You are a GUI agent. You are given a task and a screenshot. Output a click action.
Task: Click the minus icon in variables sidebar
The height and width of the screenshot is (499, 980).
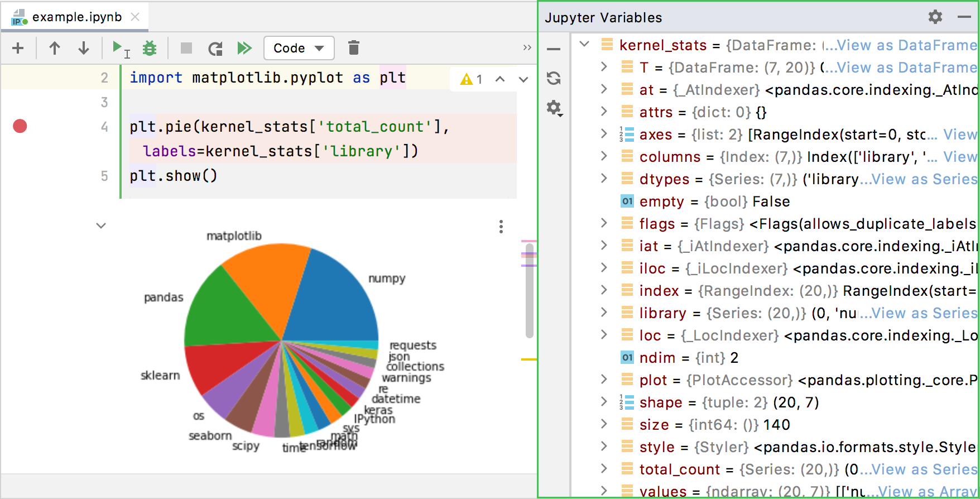[554, 49]
